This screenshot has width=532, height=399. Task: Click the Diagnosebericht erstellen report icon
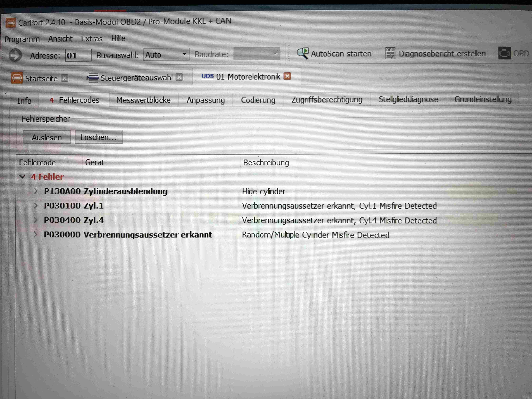click(x=390, y=53)
